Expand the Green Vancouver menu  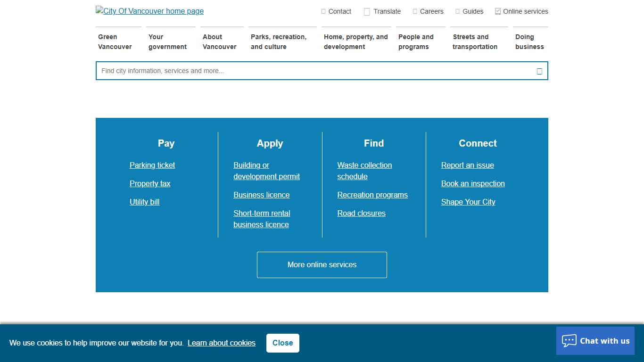(115, 42)
